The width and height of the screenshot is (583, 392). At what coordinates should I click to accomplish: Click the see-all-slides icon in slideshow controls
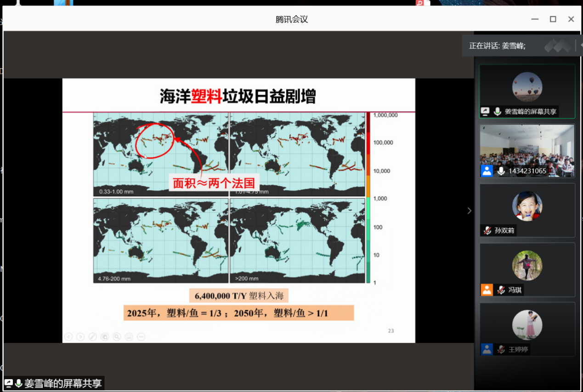click(x=105, y=337)
